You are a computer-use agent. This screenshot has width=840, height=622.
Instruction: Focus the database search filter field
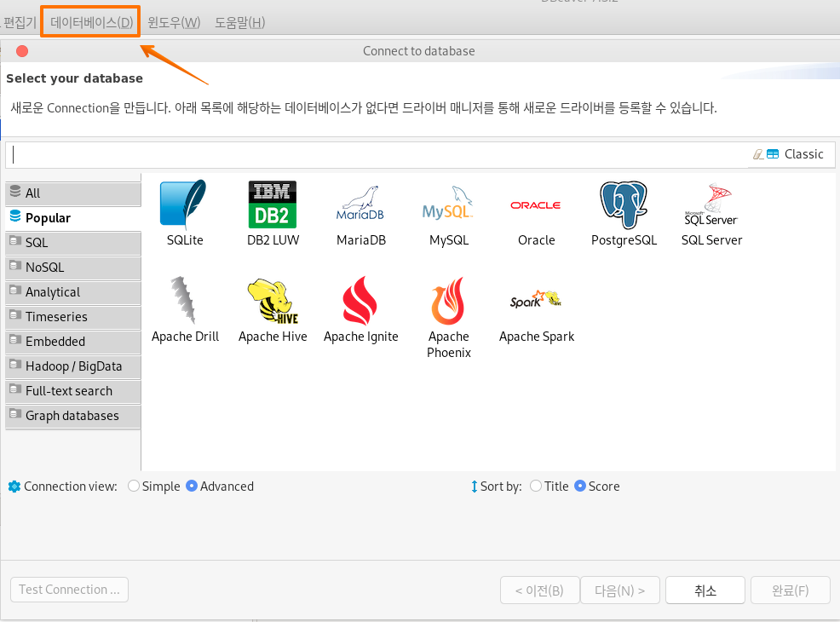[377, 154]
